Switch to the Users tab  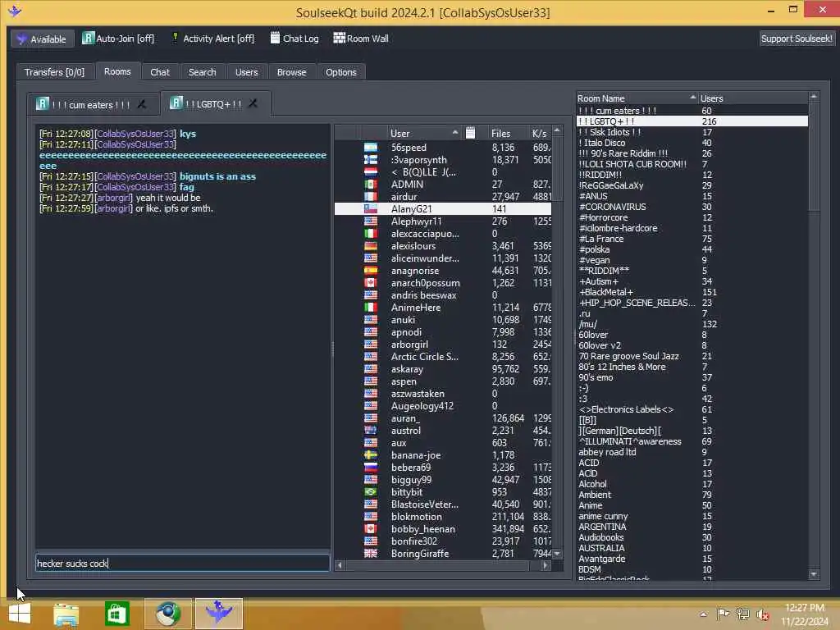click(246, 72)
